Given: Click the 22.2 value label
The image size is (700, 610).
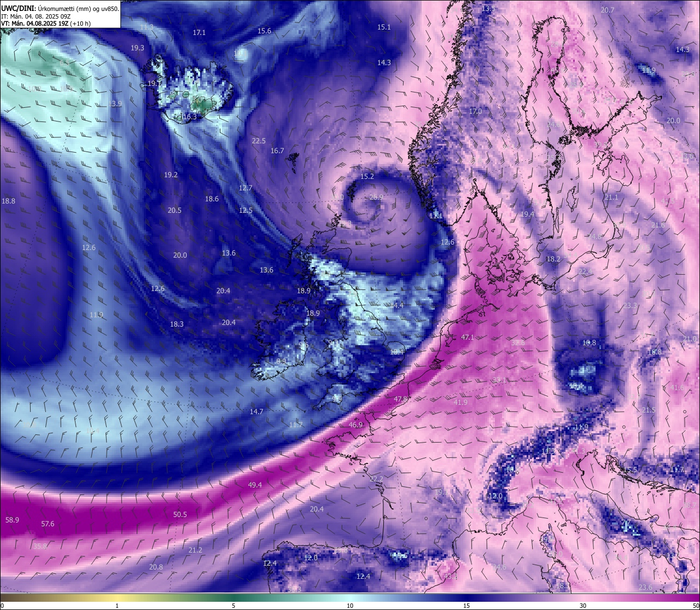Looking at the screenshot, I should point(376,479).
